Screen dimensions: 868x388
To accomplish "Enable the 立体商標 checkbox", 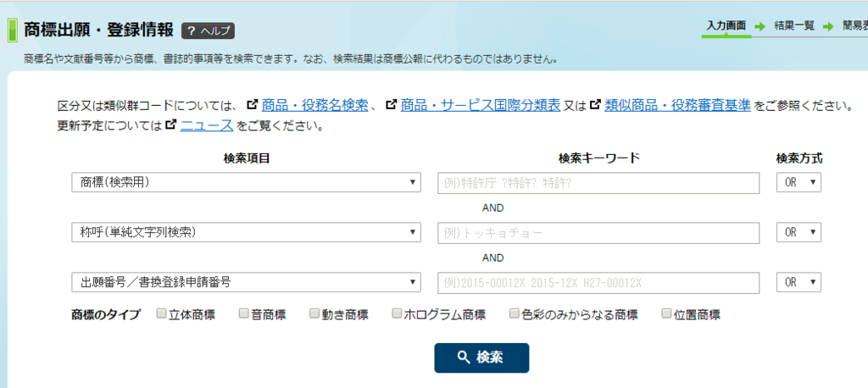I will [x=161, y=313].
